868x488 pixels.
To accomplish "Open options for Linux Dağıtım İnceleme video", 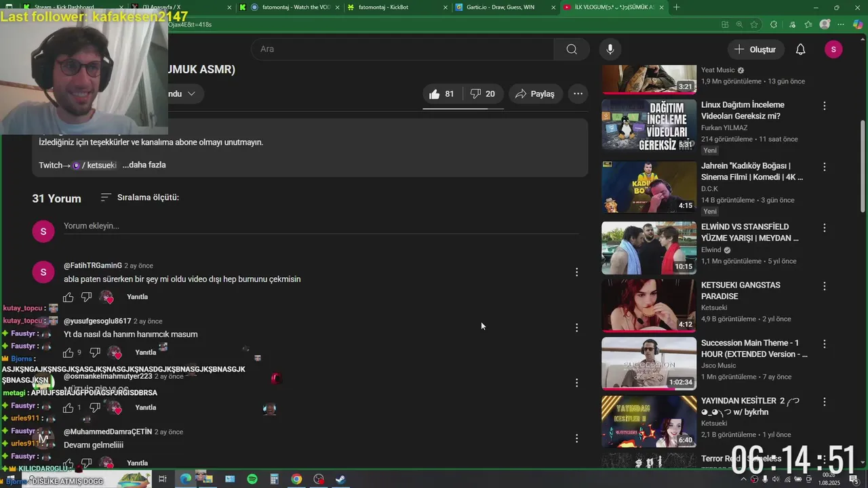I will (x=825, y=106).
